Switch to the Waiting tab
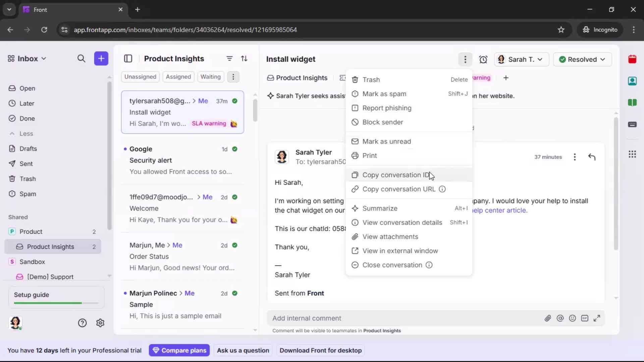 click(x=210, y=77)
